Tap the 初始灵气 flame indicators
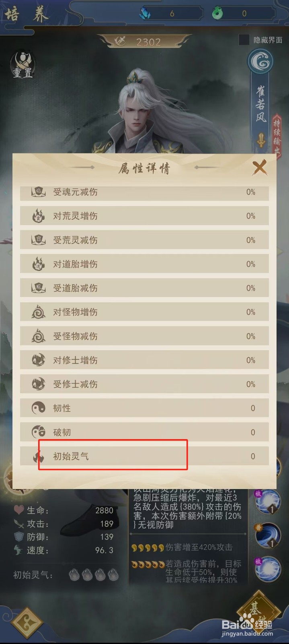 click(94, 575)
